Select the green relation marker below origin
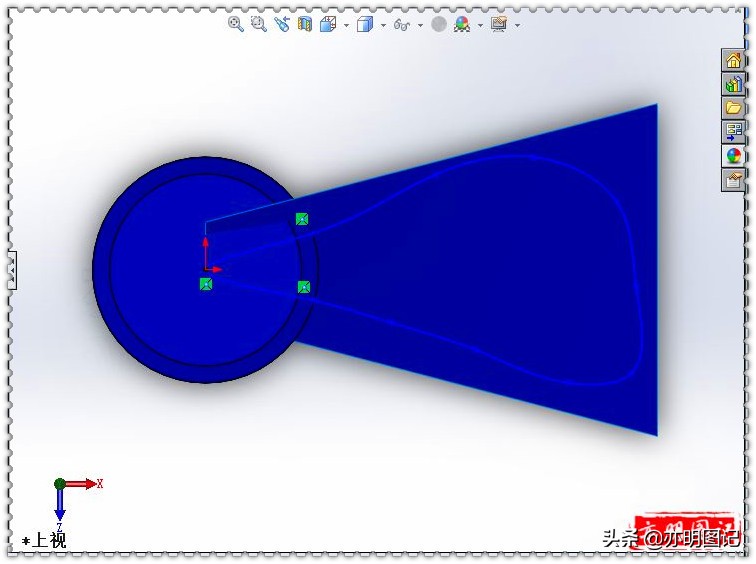 coord(206,284)
